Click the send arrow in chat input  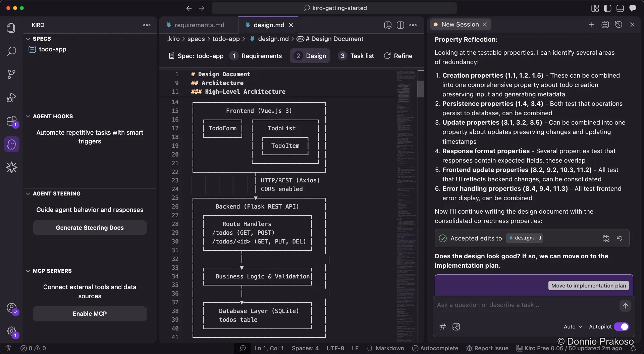(625, 306)
